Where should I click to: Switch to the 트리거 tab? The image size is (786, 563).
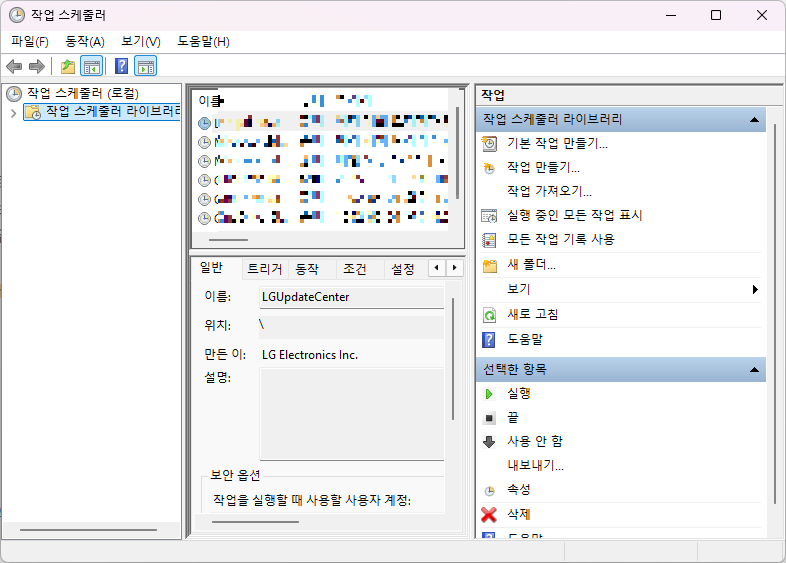click(x=265, y=269)
